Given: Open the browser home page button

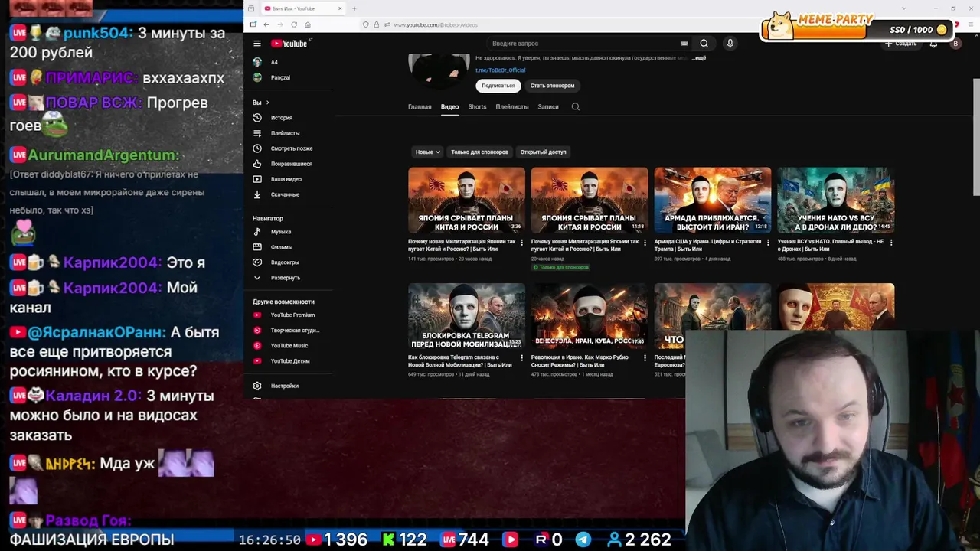Looking at the screenshot, I should tap(308, 24).
